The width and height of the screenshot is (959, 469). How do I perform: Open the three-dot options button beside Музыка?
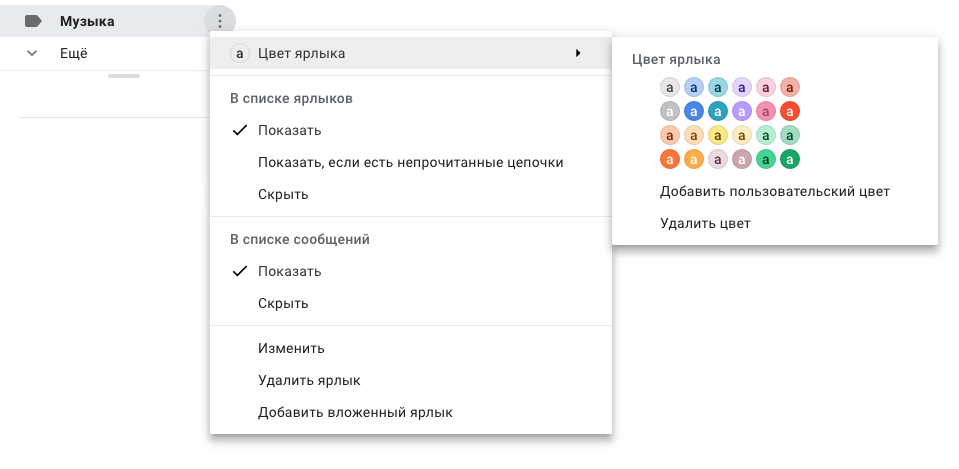tap(219, 21)
